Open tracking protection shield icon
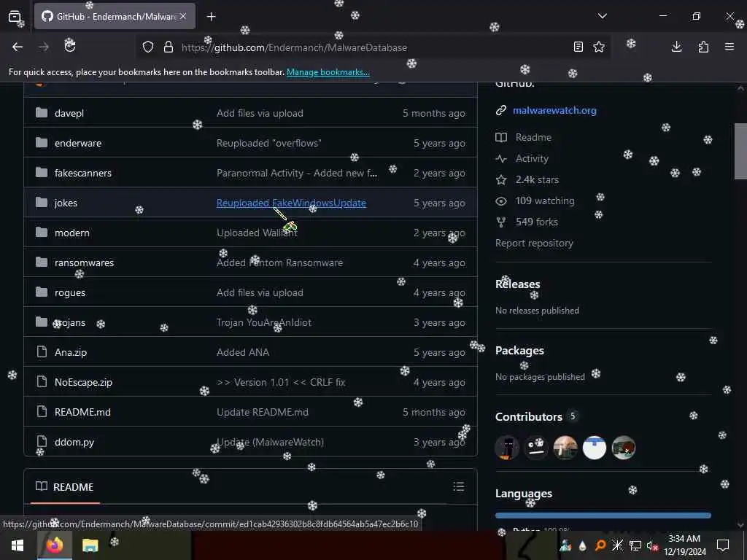The image size is (747, 560). tap(148, 47)
